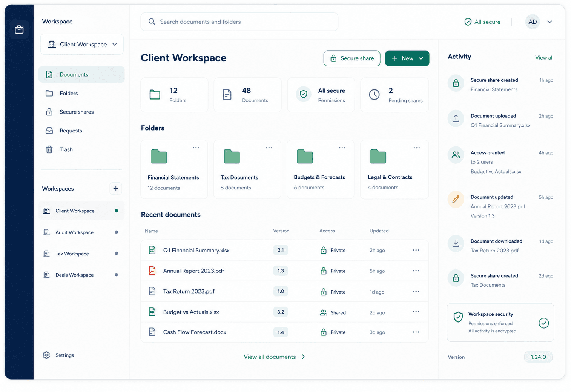Sort by the Name column header
The width and height of the screenshot is (571, 392).
[151, 231]
